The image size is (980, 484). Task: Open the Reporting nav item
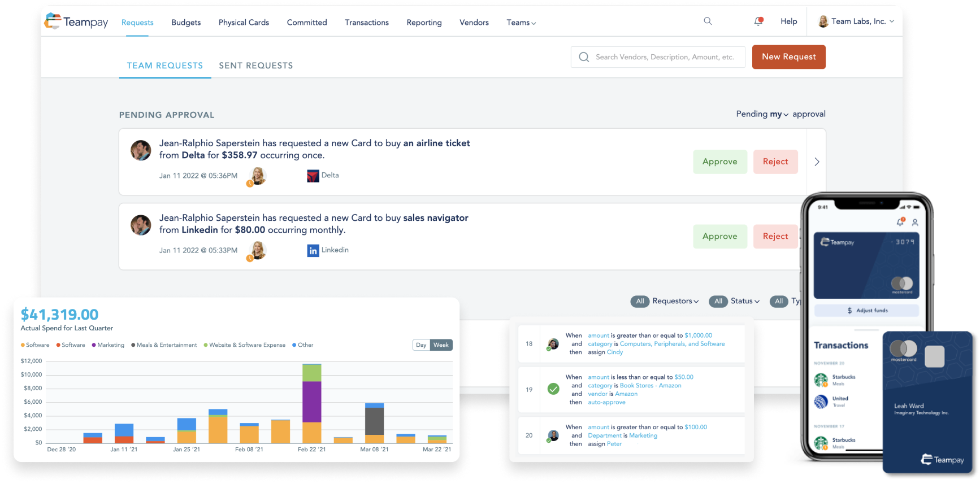coord(424,23)
